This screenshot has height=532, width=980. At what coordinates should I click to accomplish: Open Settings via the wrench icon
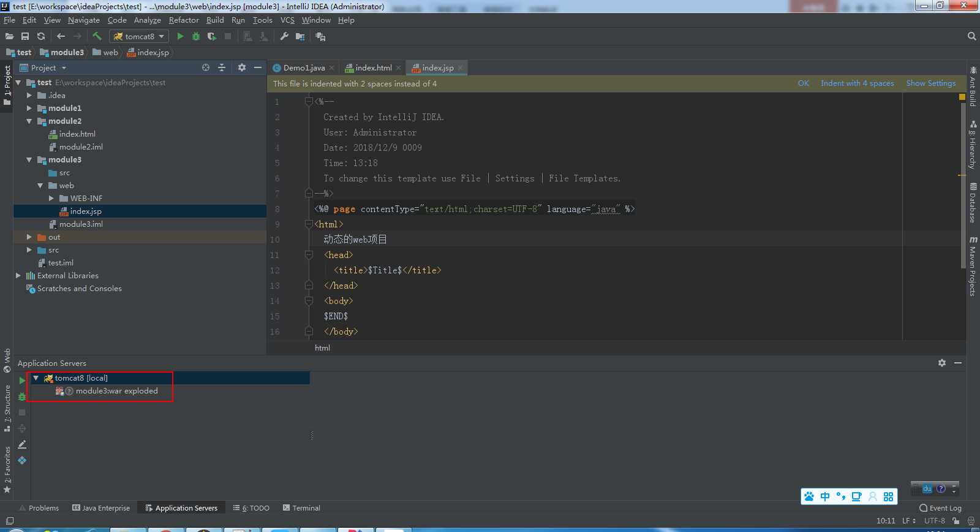(x=284, y=36)
